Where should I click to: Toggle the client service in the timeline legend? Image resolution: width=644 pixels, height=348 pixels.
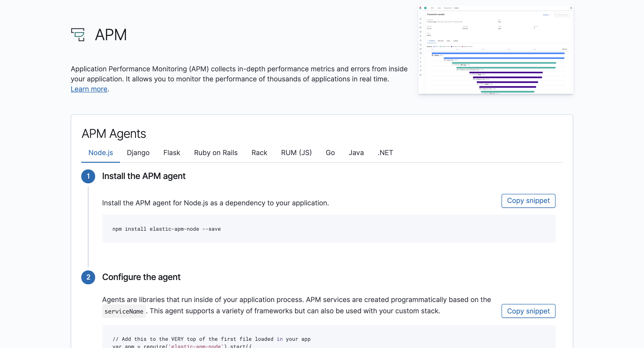(436, 47)
